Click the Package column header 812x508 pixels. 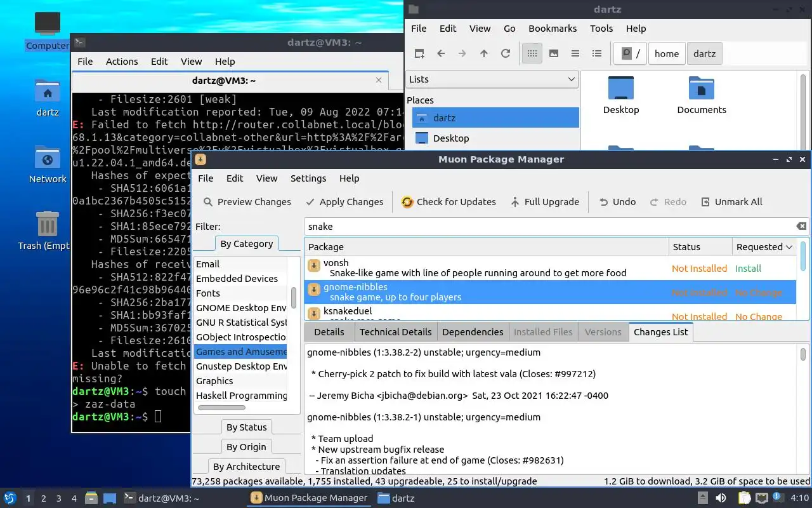click(x=487, y=247)
